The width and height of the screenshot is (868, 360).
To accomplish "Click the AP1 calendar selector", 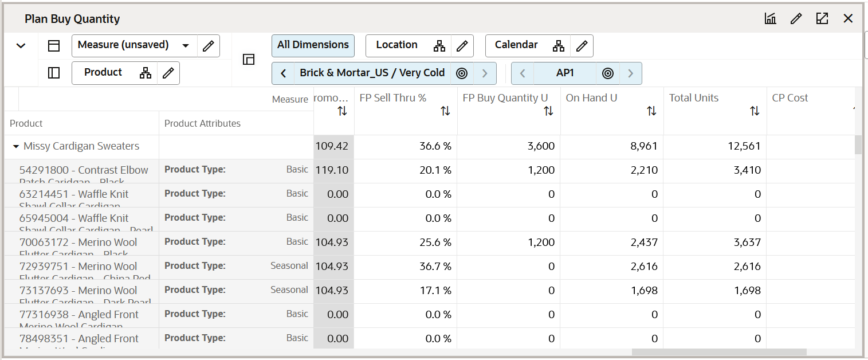I will point(565,73).
